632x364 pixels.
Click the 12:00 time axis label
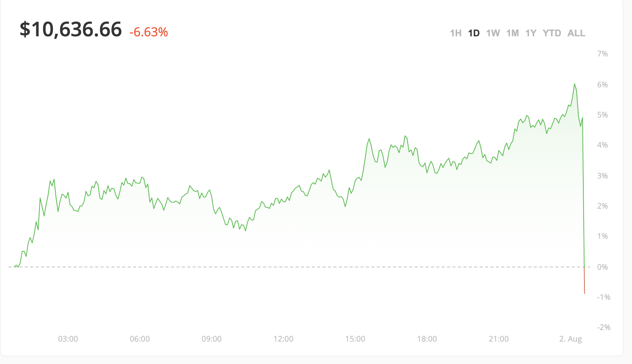click(x=284, y=339)
